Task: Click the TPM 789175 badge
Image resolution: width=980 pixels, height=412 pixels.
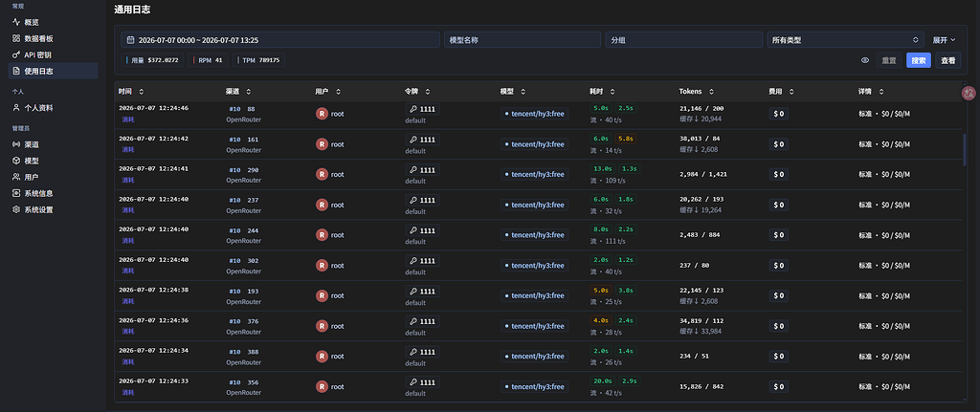Action: (x=259, y=60)
